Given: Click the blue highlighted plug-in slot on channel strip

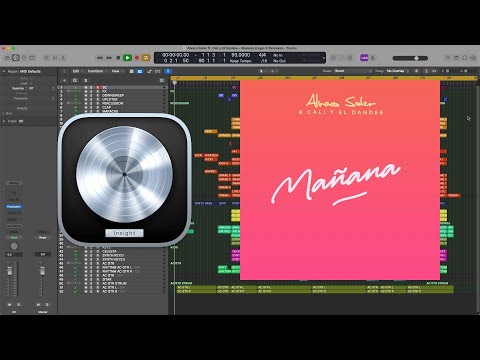Looking at the screenshot, I should (14, 206).
